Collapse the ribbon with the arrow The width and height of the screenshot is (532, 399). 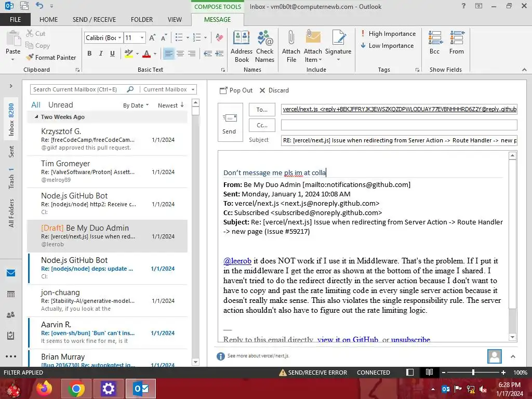point(524,70)
